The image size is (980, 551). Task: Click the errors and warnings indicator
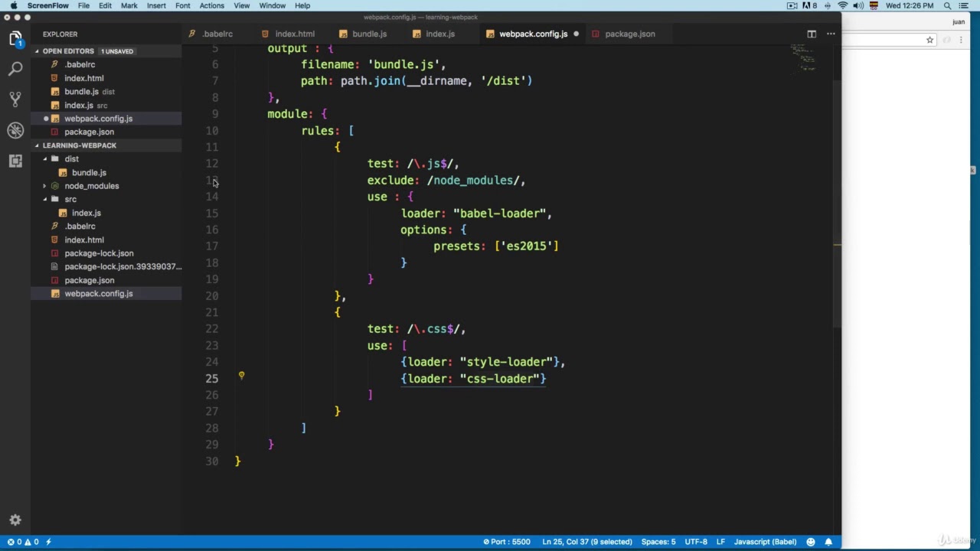point(23,542)
